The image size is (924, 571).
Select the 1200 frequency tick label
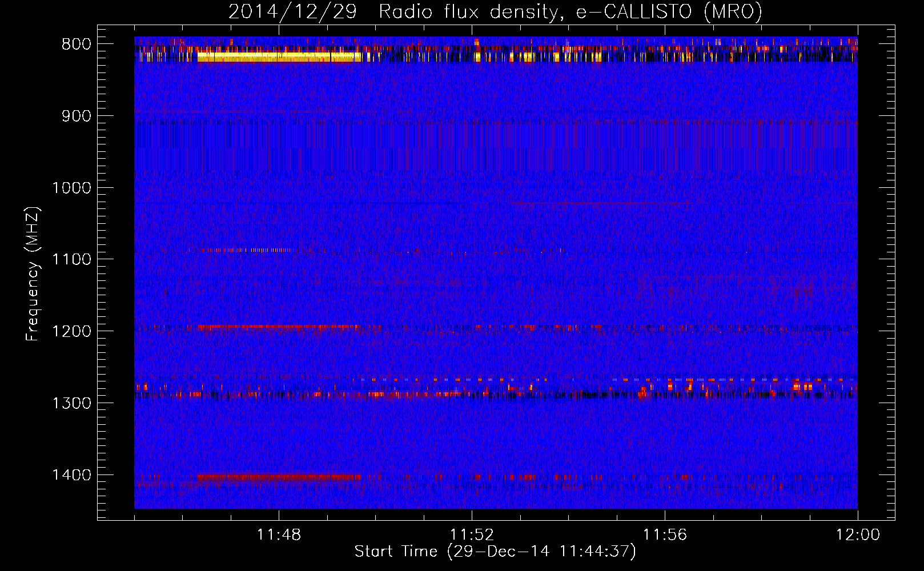click(x=71, y=331)
